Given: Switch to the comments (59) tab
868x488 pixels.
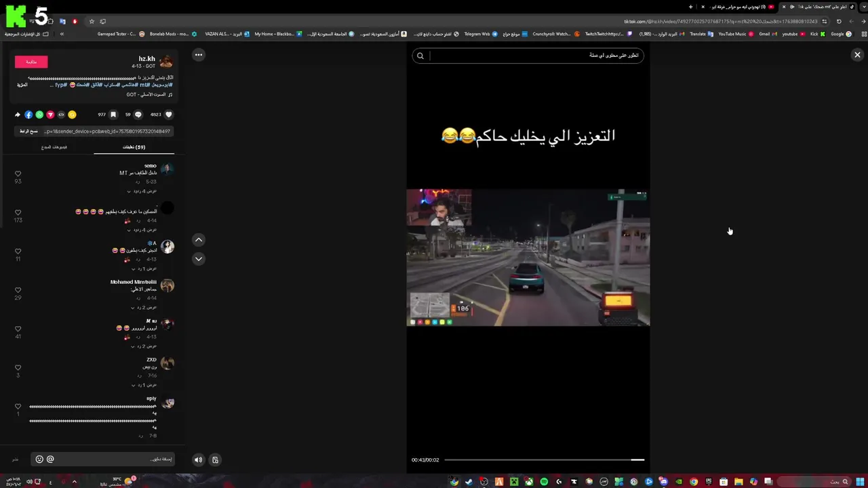Looking at the screenshot, I should [134, 147].
